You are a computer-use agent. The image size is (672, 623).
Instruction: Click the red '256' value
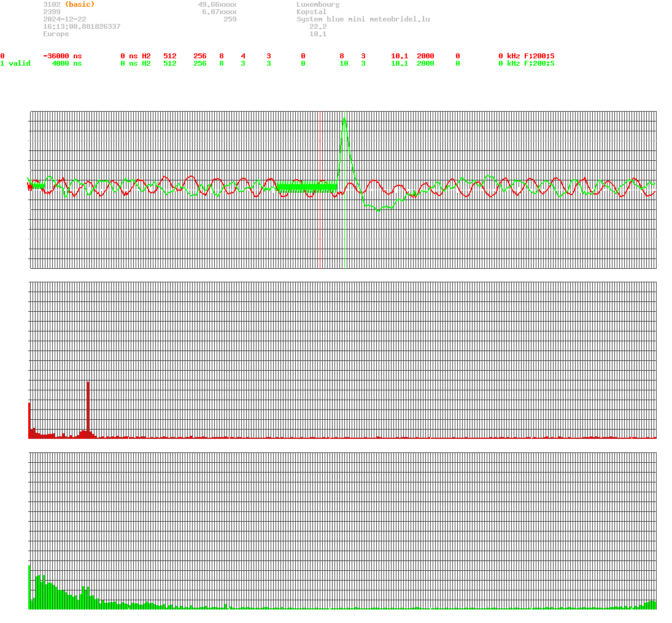click(x=199, y=56)
